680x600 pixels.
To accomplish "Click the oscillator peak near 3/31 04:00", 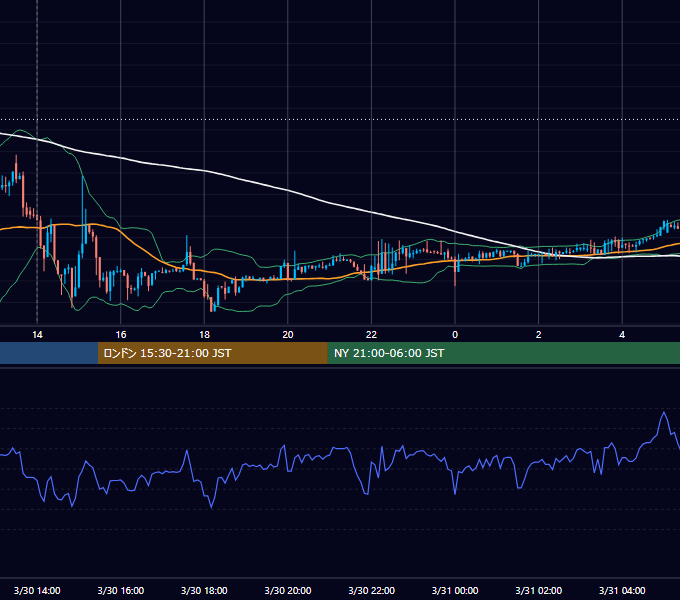I will pyautogui.click(x=664, y=413).
